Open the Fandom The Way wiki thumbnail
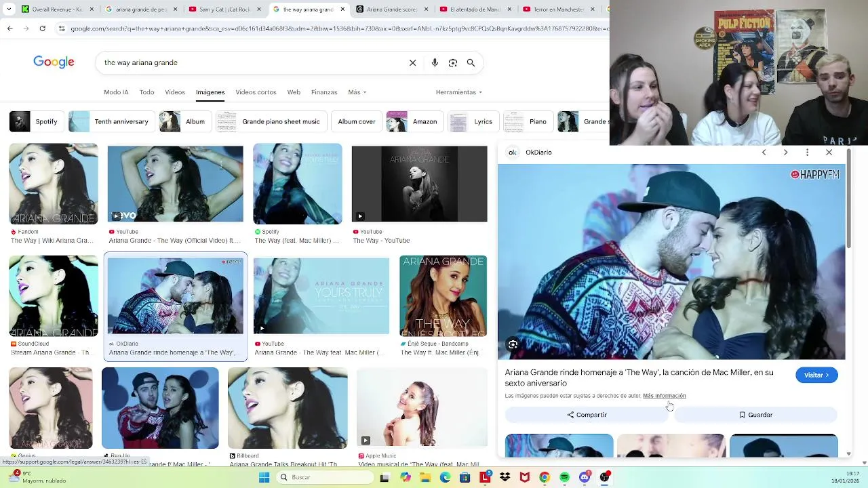868x488 pixels. click(54, 184)
